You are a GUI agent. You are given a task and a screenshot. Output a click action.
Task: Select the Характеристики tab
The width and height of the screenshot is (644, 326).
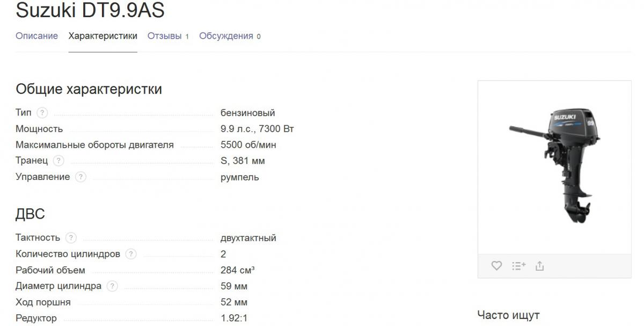coord(103,36)
